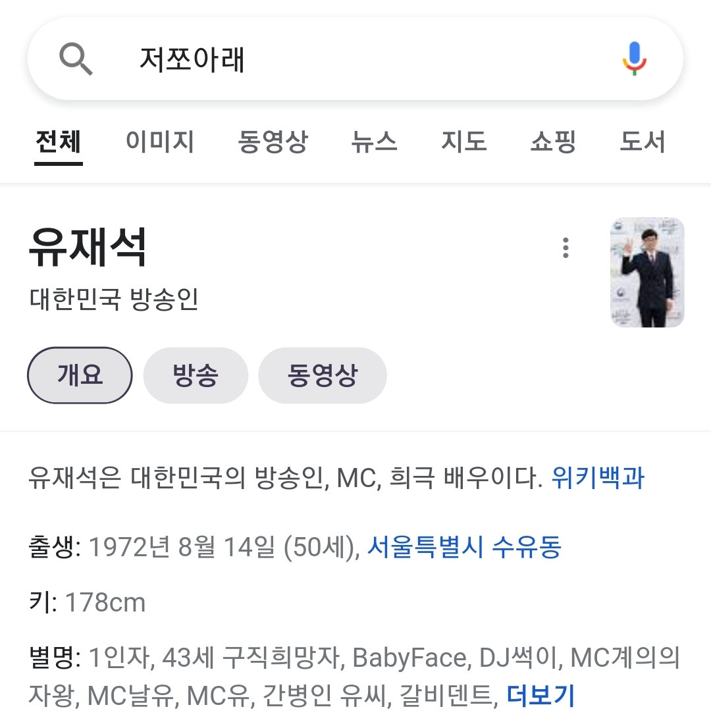Image resolution: width=711 pixels, height=728 pixels.
Task: Tap the microphone voice search icon
Action: (x=634, y=59)
